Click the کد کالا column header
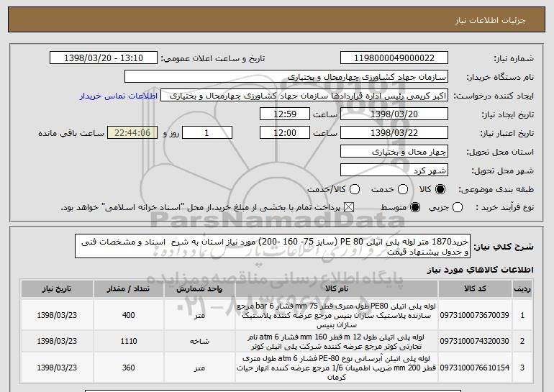Image resolution: width=554 pixels, height=392 pixels. tap(475, 289)
